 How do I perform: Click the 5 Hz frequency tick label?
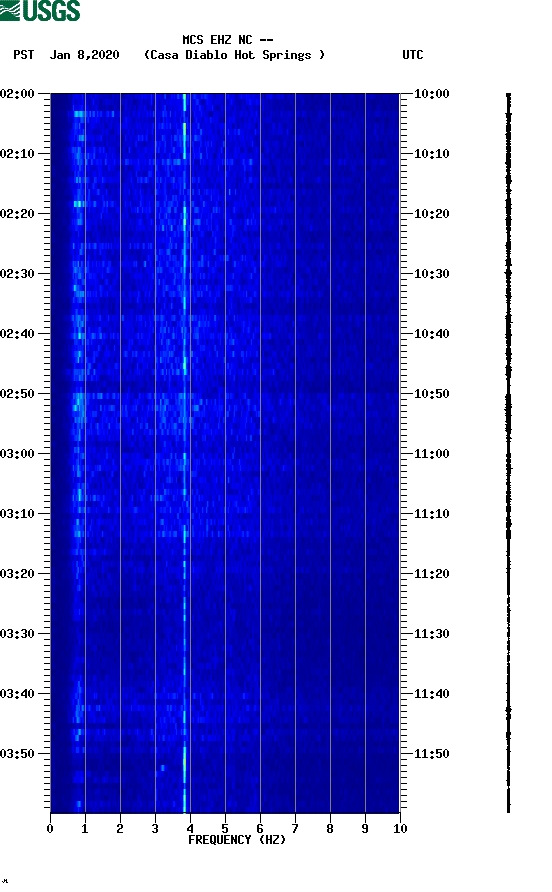225,828
